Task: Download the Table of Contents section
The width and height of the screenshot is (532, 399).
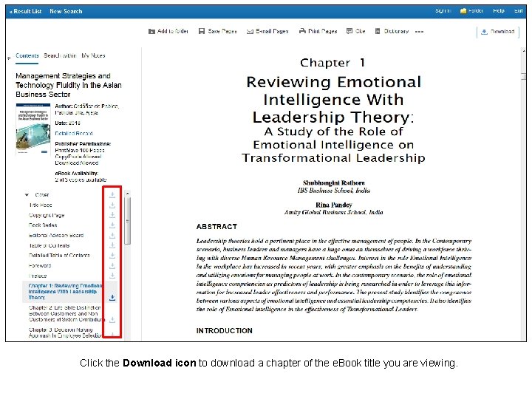Action: pos(112,245)
